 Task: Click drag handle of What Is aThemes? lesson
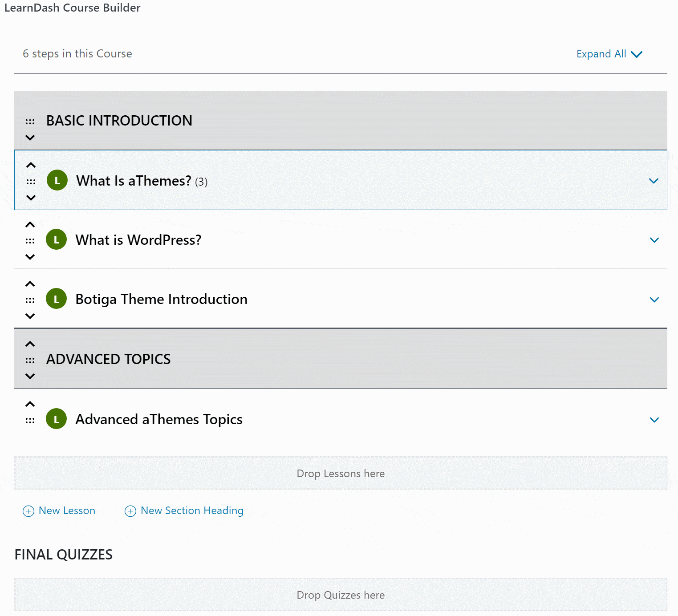tap(31, 182)
